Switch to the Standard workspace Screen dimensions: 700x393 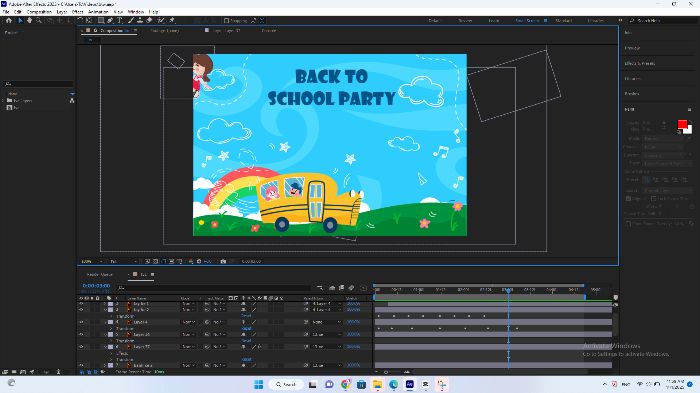563,21
